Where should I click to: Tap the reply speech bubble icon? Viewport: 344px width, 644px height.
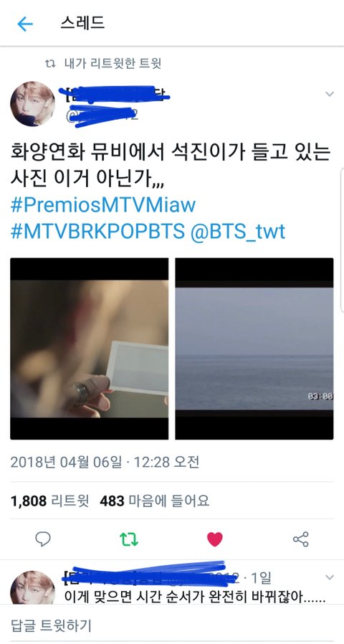(43, 539)
